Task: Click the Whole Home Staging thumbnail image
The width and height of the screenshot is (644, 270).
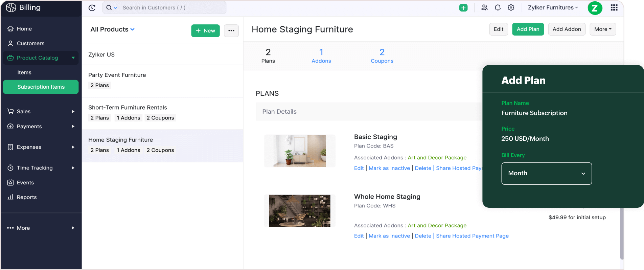Action: pos(300,210)
